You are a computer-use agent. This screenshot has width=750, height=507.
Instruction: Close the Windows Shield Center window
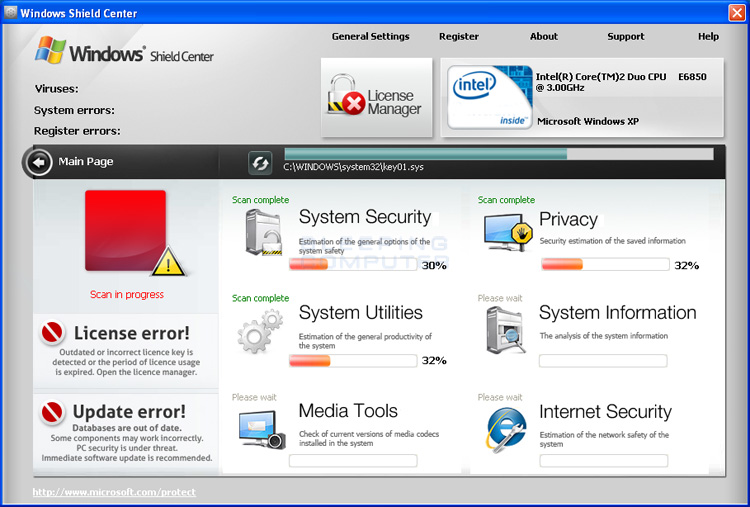(x=737, y=13)
